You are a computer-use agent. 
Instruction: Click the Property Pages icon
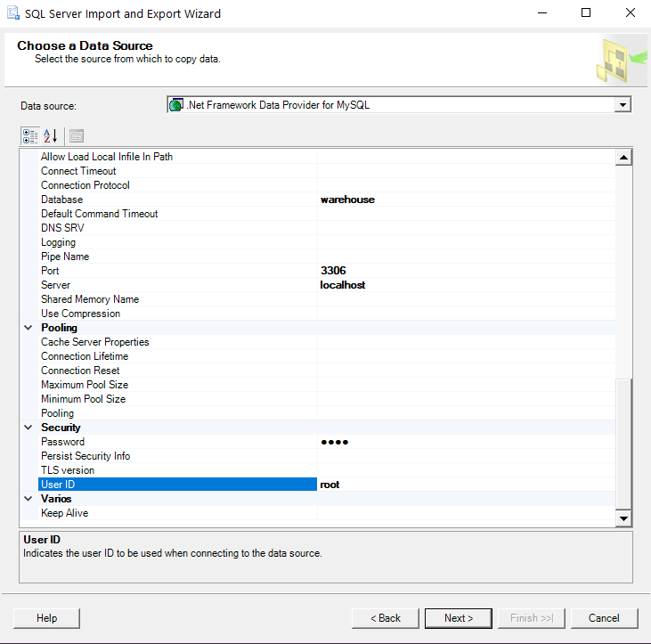point(77,135)
